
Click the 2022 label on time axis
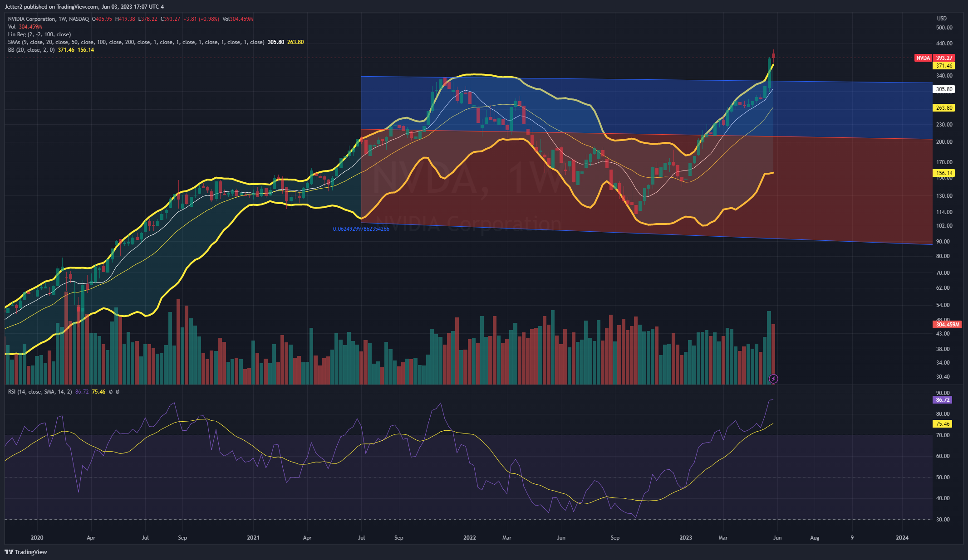pyautogui.click(x=470, y=538)
